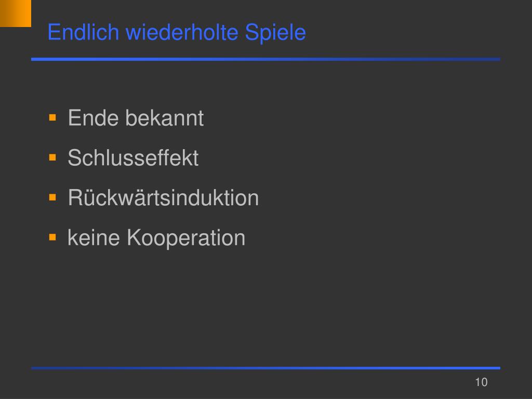
Task: Click the orange bullet beside Schlusseffekt
Action: pyautogui.click(x=52, y=157)
